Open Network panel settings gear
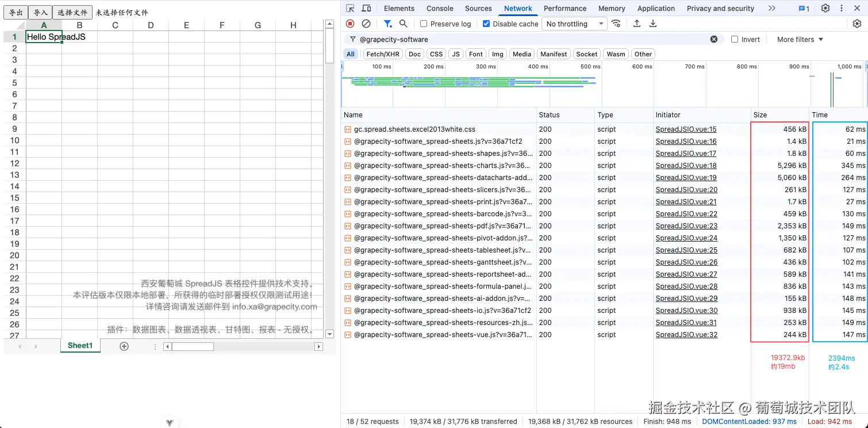 point(857,24)
